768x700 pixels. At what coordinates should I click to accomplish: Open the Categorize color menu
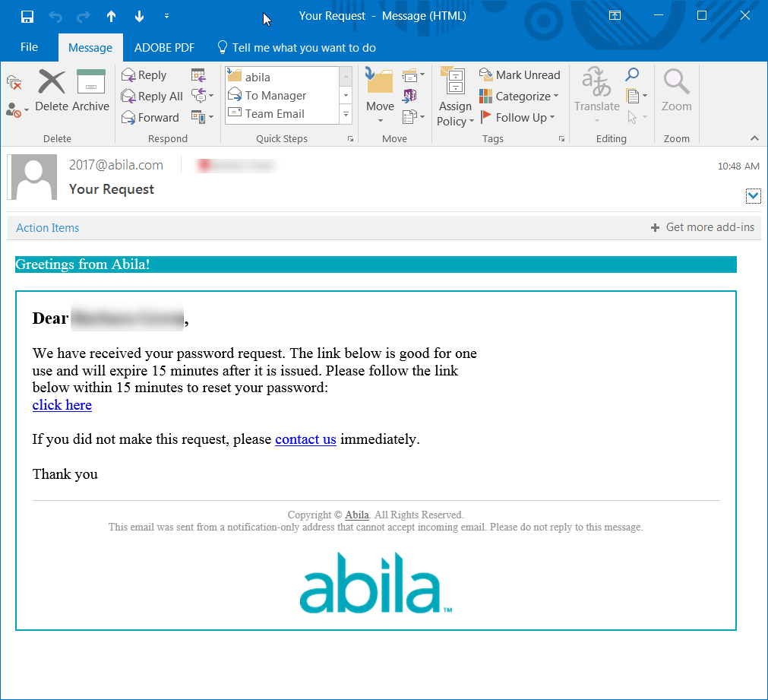point(519,96)
